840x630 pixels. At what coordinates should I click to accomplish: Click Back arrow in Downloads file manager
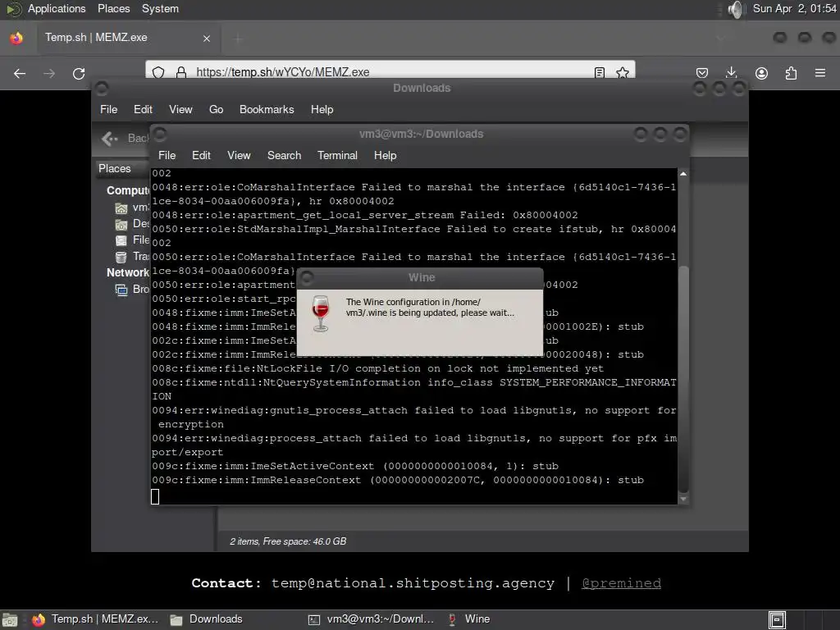[110, 139]
